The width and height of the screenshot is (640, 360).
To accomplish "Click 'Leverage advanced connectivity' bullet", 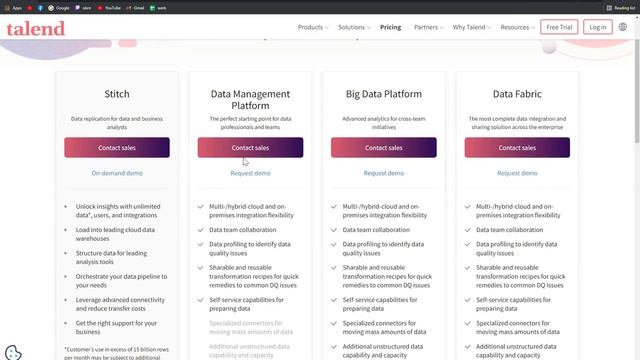I will click(x=120, y=304).
